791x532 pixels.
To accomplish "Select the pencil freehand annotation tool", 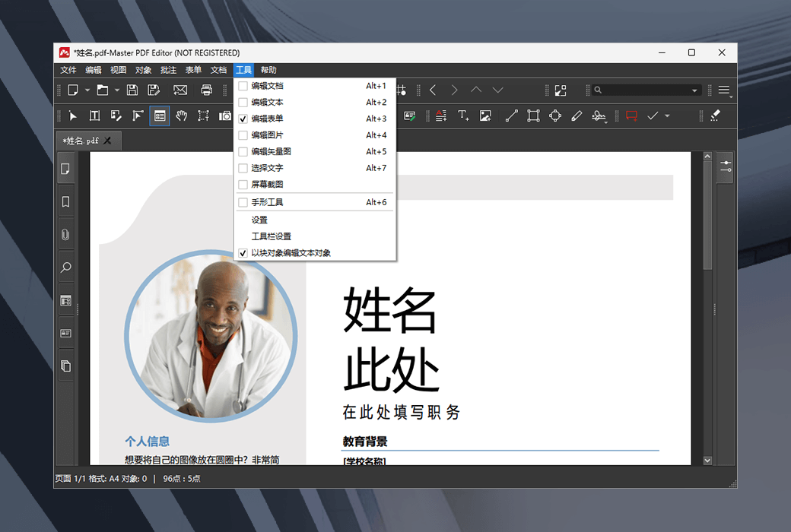I will [576, 116].
